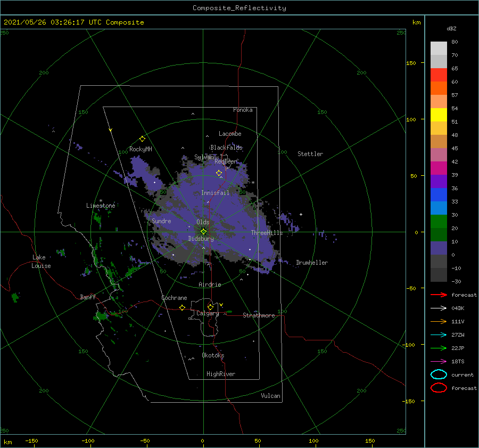Click the cyan current ellipse in legend
Image resolution: width=479 pixels, height=448 pixels.
[439, 374]
